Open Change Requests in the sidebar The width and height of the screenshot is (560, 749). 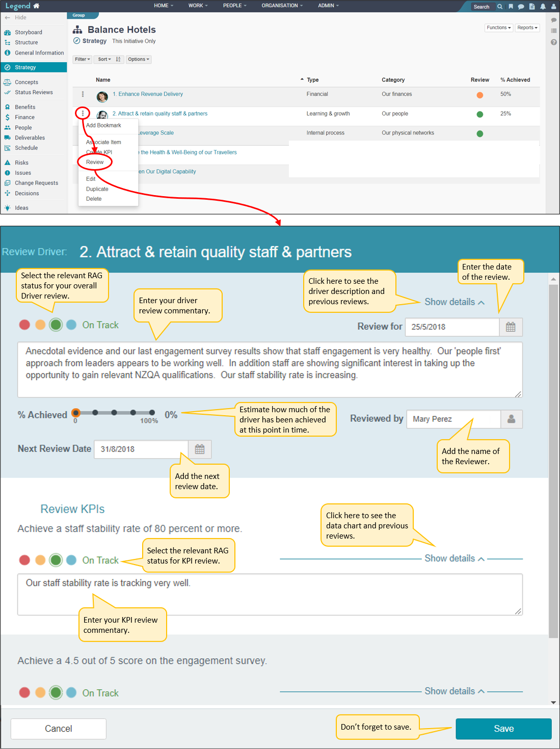click(36, 183)
